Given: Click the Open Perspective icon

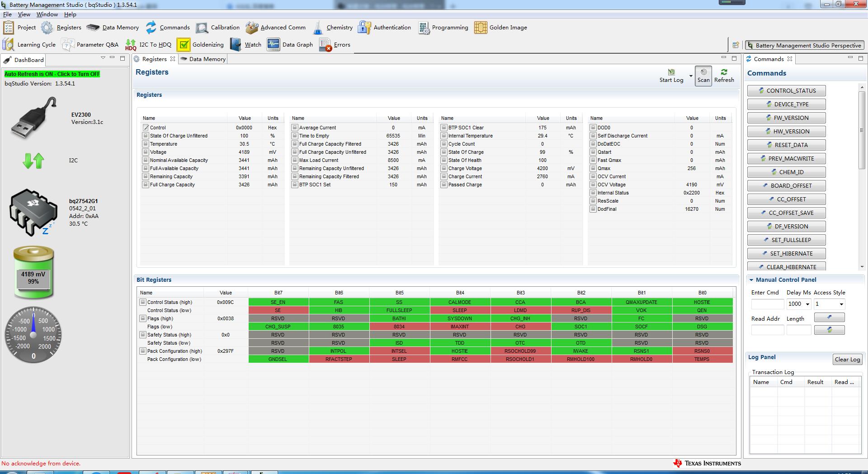Looking at the screenshot, I should point(736,45).
